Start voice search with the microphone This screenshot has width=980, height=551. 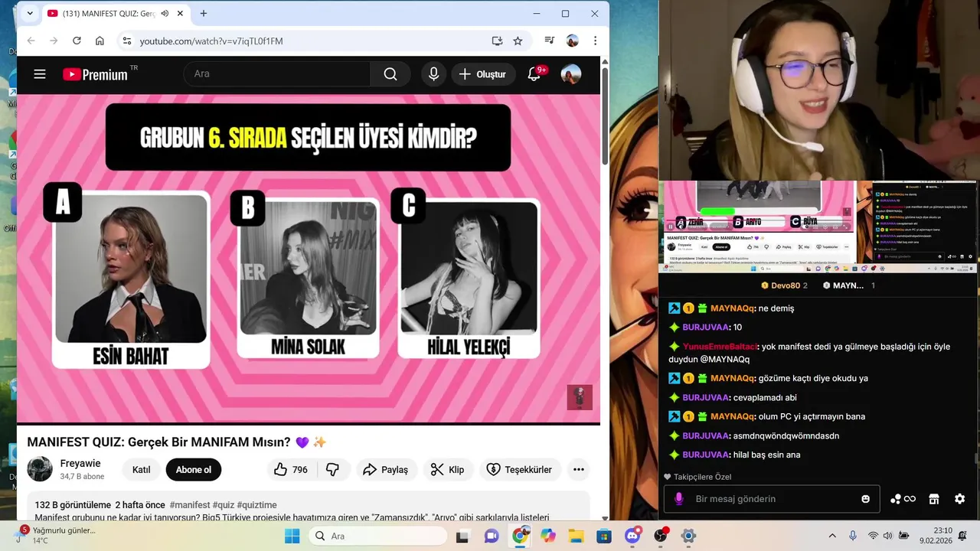point(433,74)
